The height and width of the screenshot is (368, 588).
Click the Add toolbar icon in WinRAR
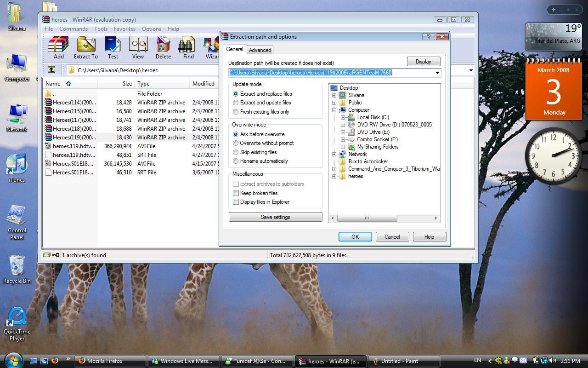pos(58,48)
